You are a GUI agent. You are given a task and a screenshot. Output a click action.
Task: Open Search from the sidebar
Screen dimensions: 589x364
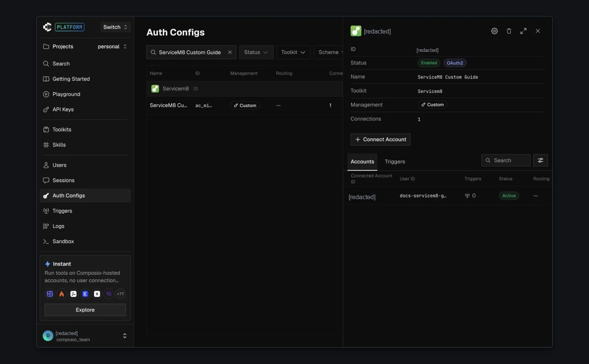point(85,64)
